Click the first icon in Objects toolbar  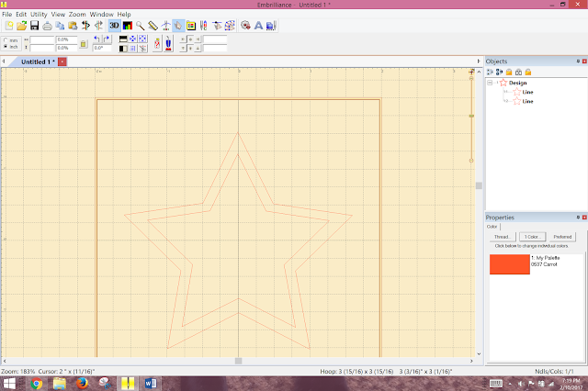490,72
